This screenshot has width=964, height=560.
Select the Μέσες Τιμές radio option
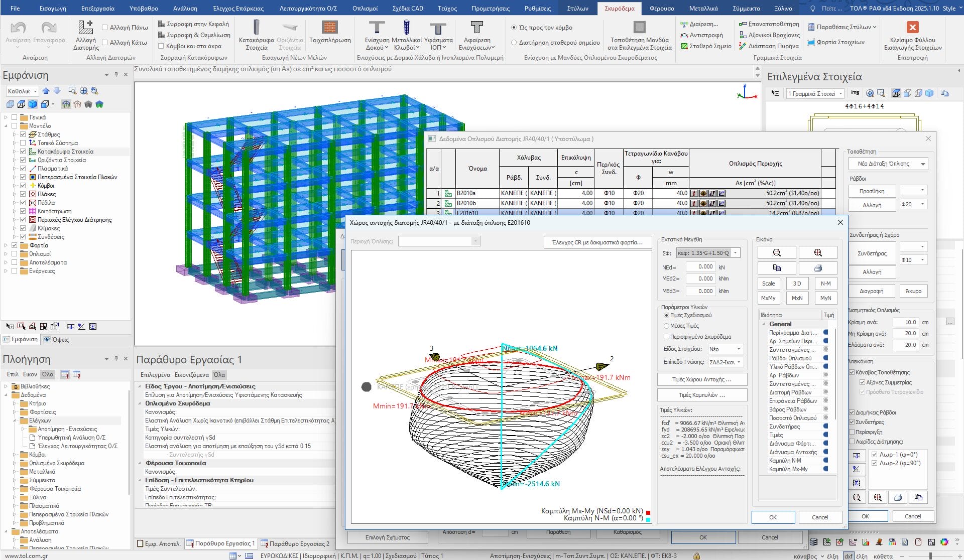click(x=666, y=326)
